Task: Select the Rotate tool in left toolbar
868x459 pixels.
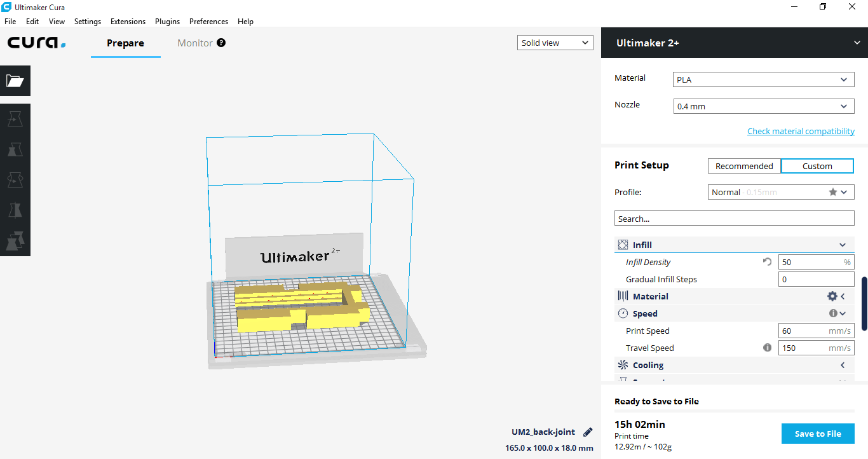Action: click(x=15, y=180)
